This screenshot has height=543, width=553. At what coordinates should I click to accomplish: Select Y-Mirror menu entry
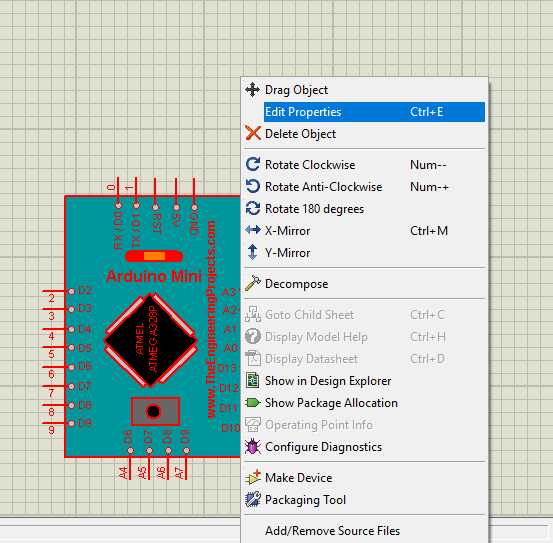point(365,252)
